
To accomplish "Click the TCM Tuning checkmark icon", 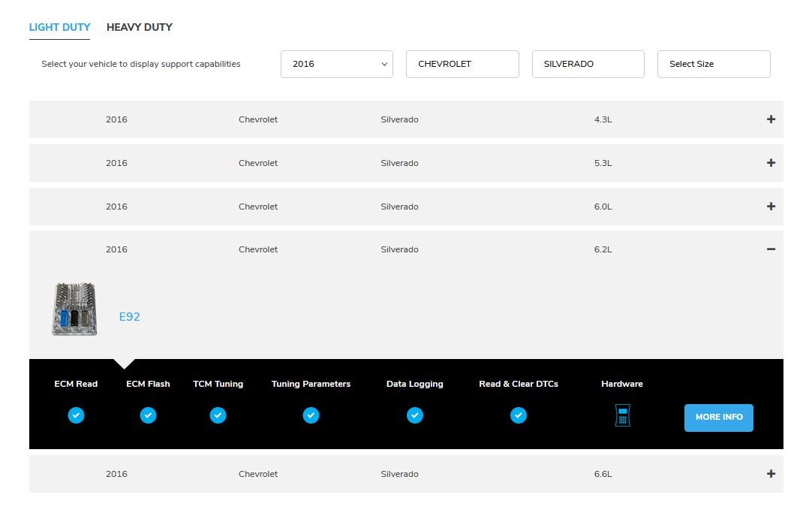I will 218,415.
